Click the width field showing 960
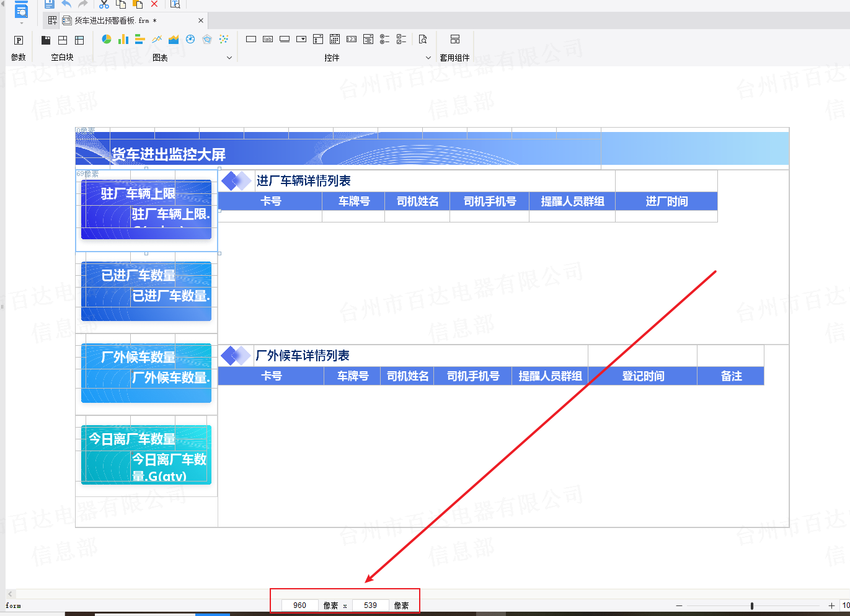The image size is (850, 616). coord(300,605)
